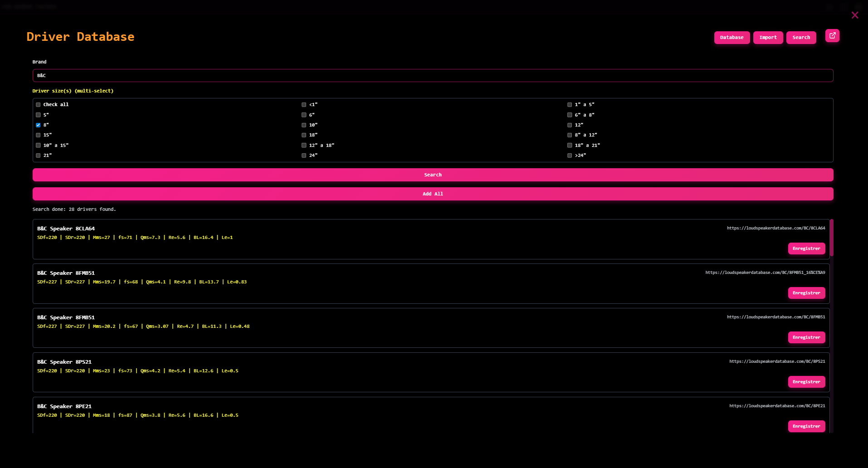
Task: Click the results list scrollbar thumb
Action: click(x=832, y=237)
